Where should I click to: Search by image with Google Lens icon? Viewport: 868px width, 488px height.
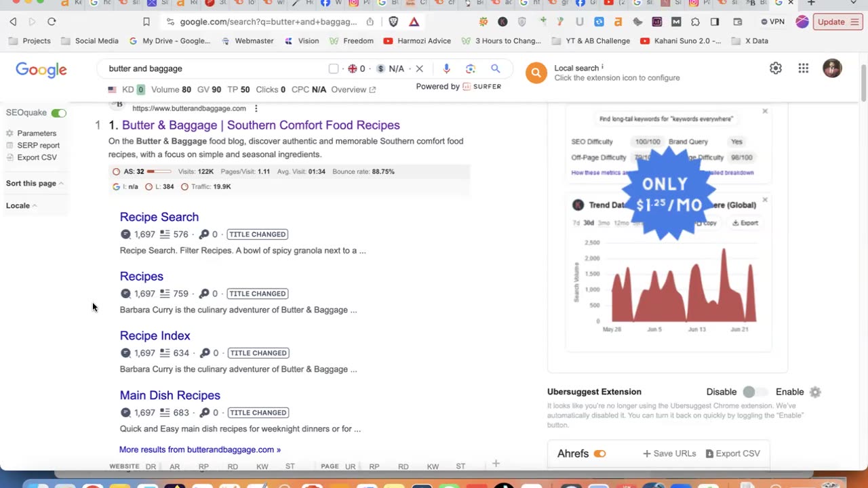click(x=471, y=68)
